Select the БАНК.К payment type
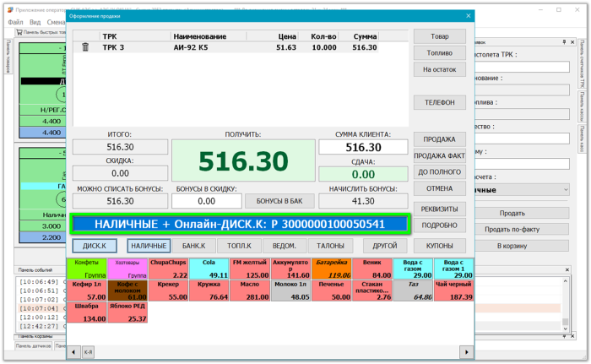The width and height of the screenshot is (591, 364). tap(193, 246)
